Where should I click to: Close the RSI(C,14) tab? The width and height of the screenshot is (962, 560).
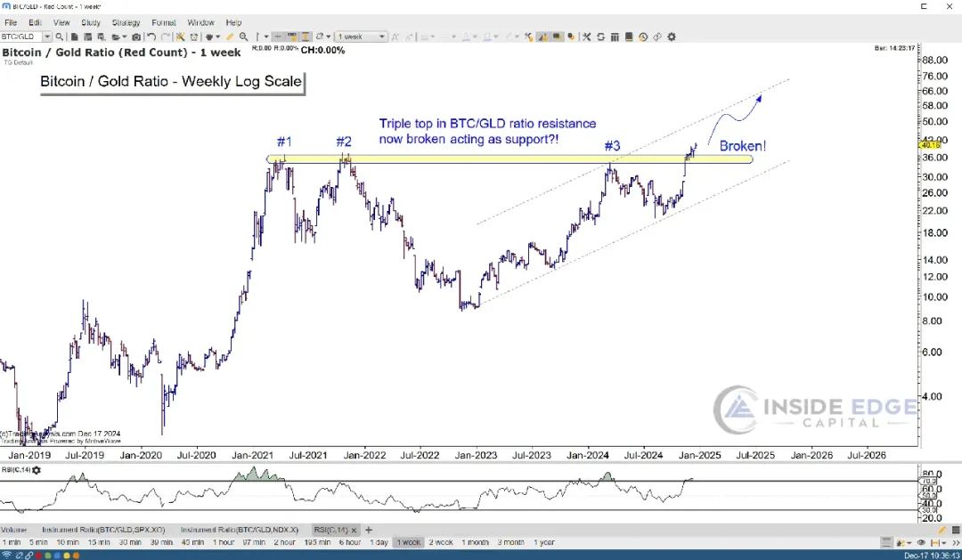pyautogui.click(x=354, y=530)
